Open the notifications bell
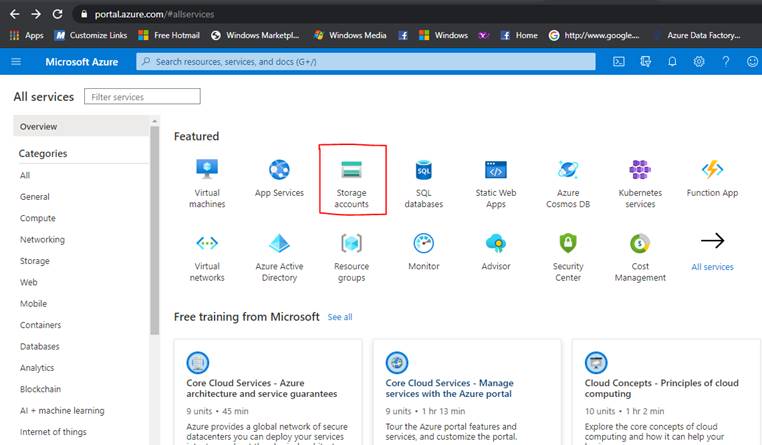 coord(672,62)
